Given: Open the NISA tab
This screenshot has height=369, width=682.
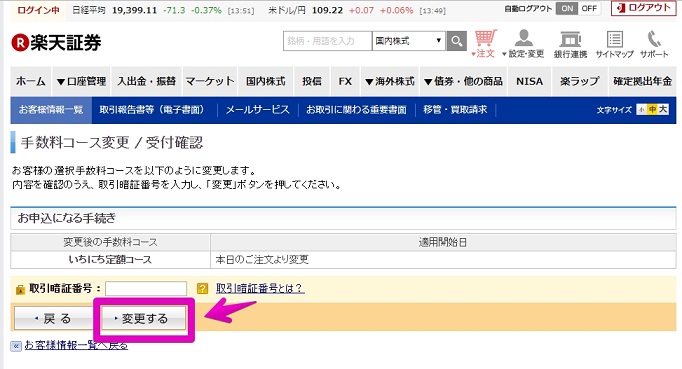Looking at the screenshot, I should (529, 81).
